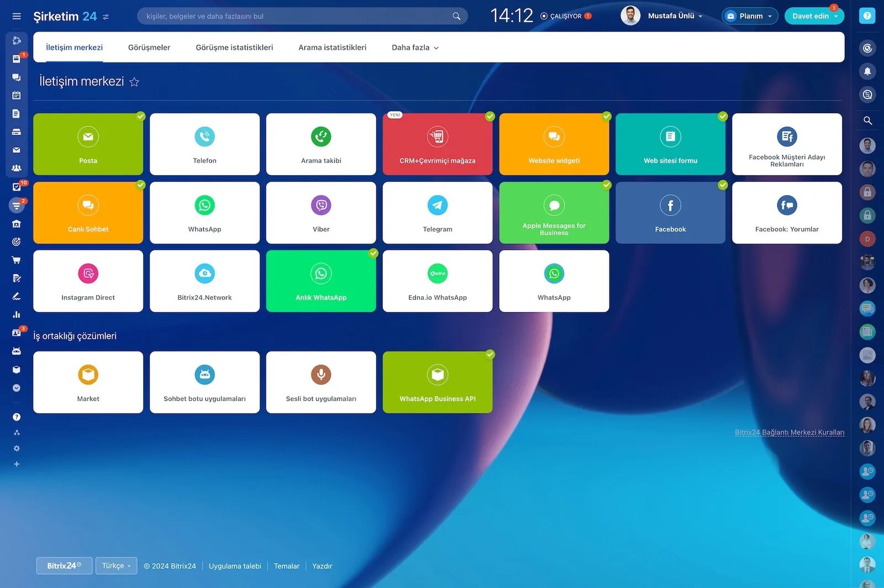Open Bitrix24 Bağlantı Merkezi Kuralları link
Screen dimensions: 884x588
(790, 432)
